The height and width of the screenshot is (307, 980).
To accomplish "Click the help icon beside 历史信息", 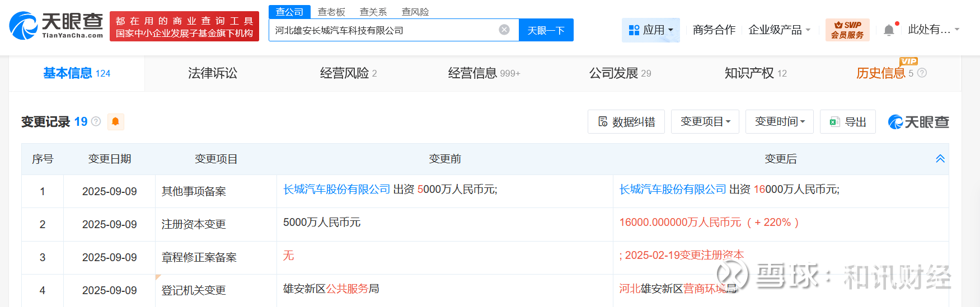I will (x=922, y=73).
